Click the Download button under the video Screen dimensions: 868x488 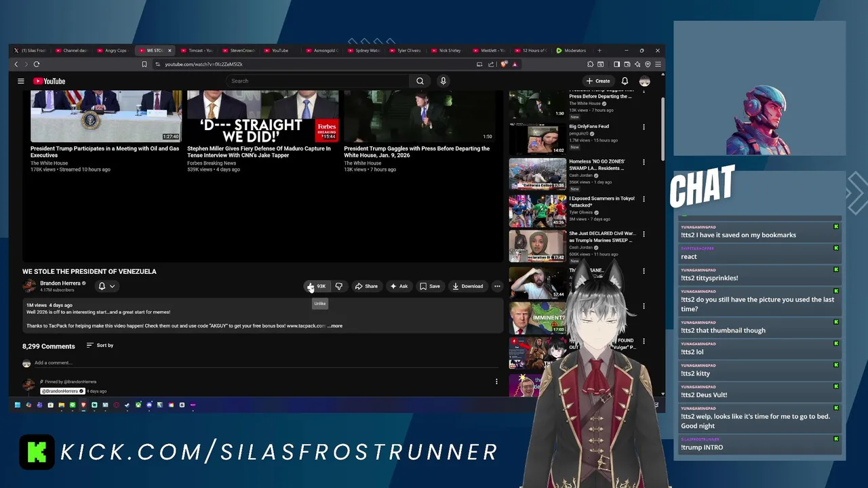point(468,286)
